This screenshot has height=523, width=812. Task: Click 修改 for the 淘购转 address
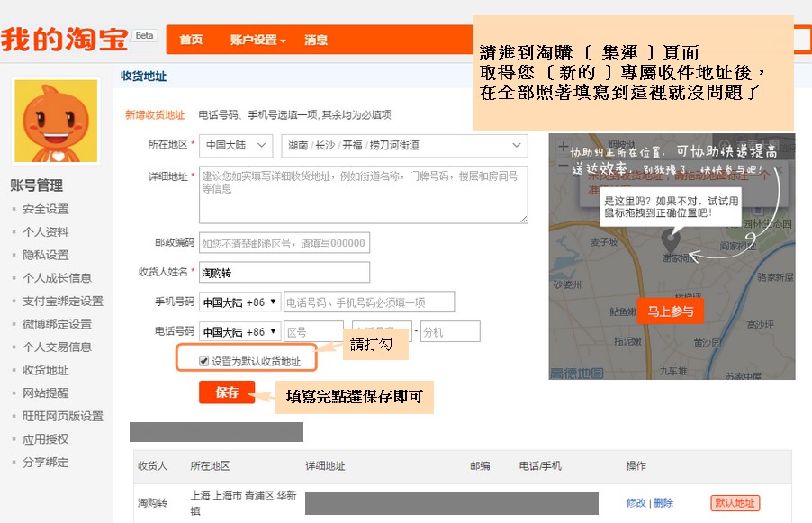coord(636,503)
